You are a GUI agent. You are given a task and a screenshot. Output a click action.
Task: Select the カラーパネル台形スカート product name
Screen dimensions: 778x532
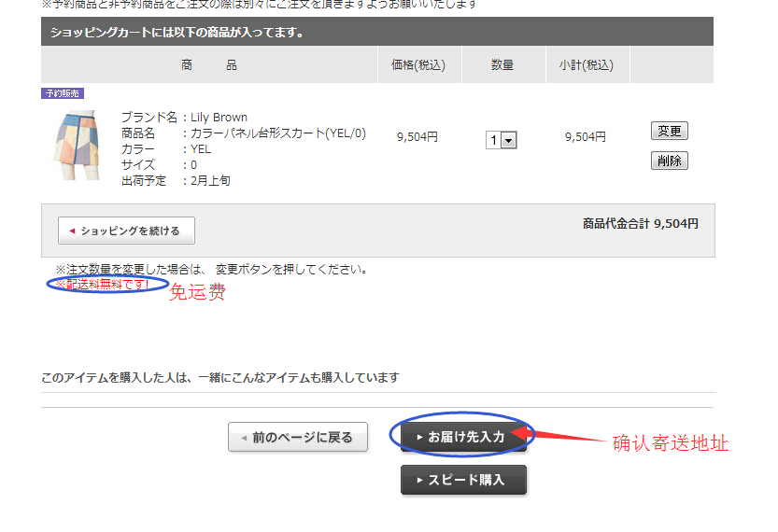[278, 133]
